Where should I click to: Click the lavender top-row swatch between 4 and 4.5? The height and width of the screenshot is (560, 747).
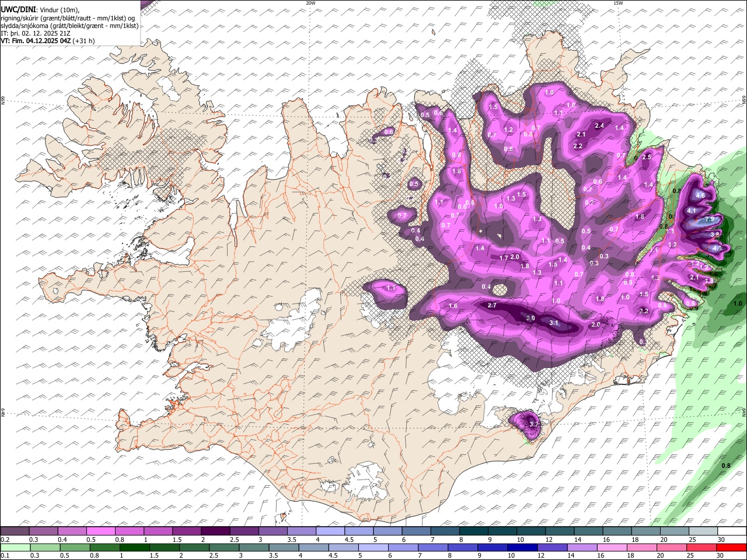point(330,531)
